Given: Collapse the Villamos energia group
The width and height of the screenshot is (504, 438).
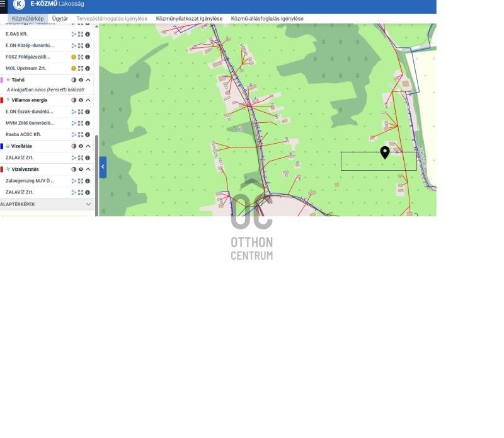Looking at the screenshot, I should click(x=88, y=100).
